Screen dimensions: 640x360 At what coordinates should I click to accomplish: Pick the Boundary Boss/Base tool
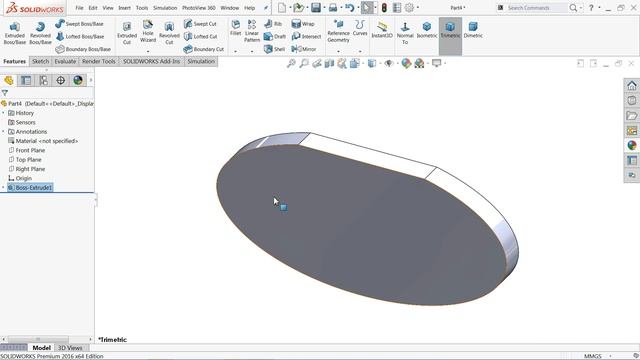pyautogui.click(x=83, y=49)
